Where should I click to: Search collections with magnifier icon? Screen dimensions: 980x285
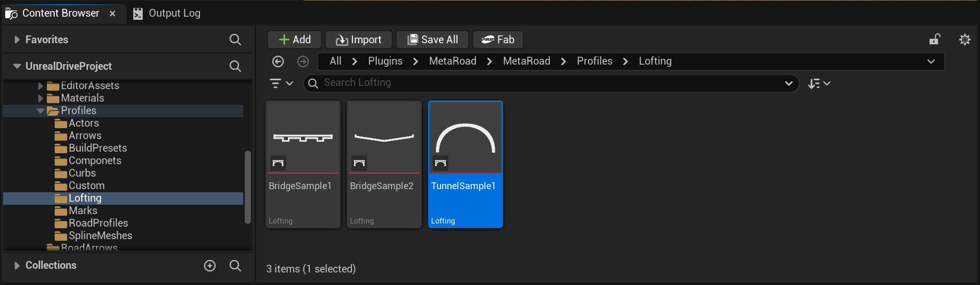[x=235, y=266]
